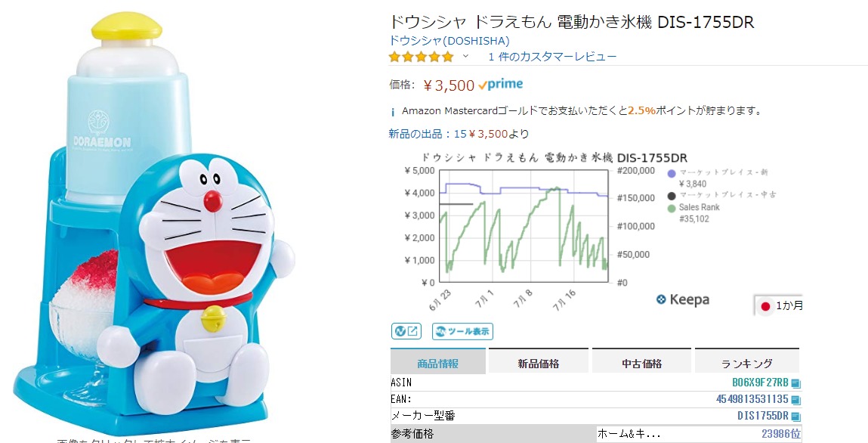Switch to the 新品価格 tab
Viewport: 868px width, 443px height.
538,364
